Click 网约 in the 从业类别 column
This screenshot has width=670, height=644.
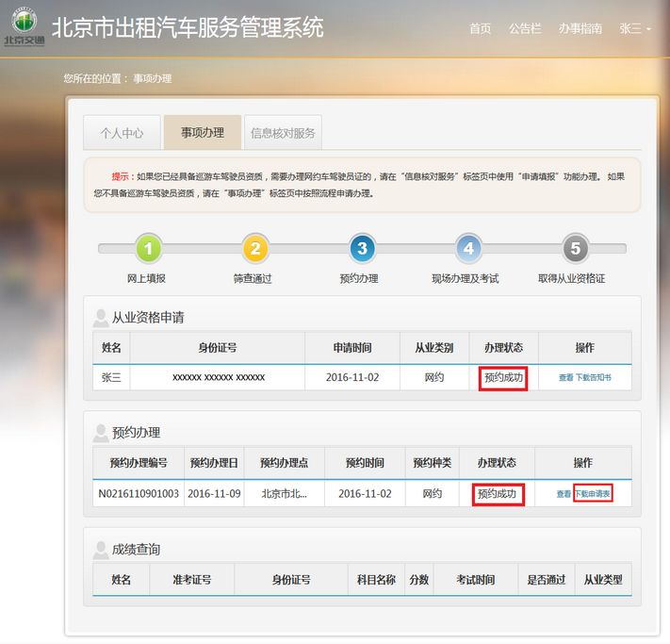(x=434, y=377)
